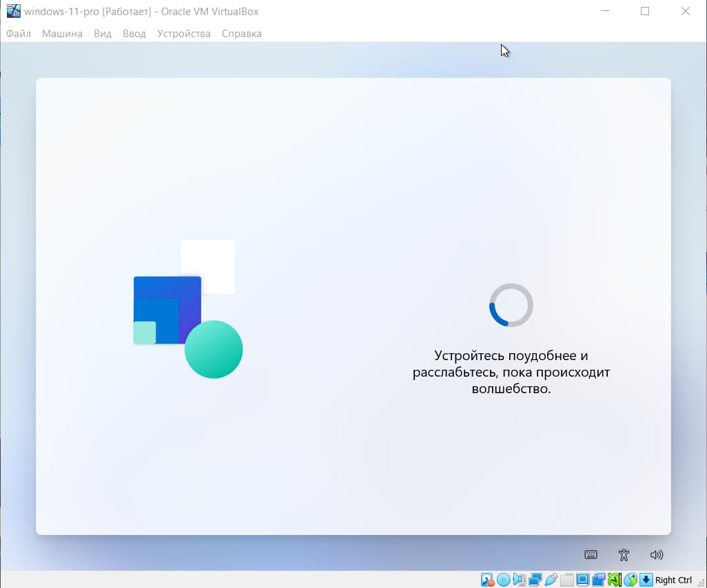The image size is (707, 588).
Task: Click the Right Ctrl host key label
Action: (673, 580)
